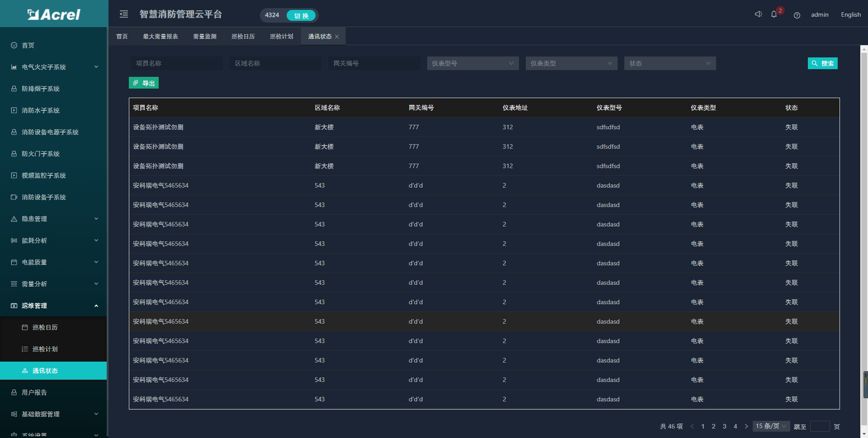Screen dimensions: 868x438
Task: Click the 巡检计划 list icon in sidebar
Action: click(25, 349)
